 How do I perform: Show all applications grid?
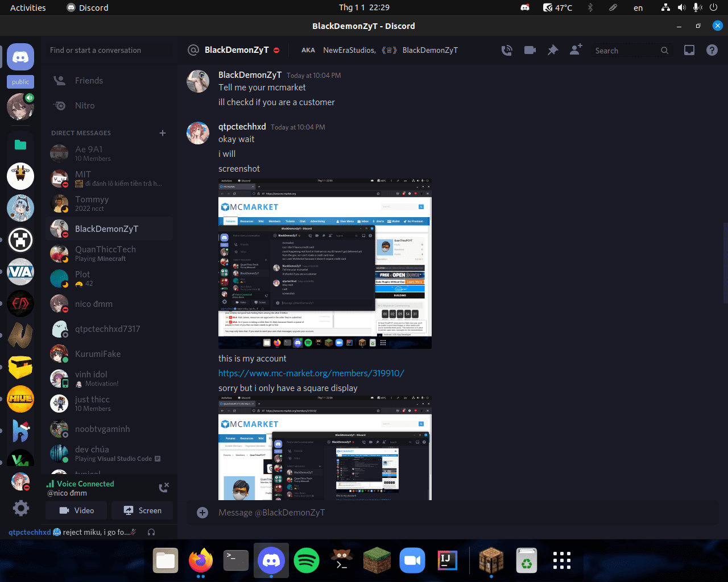[x=562, y=560]
